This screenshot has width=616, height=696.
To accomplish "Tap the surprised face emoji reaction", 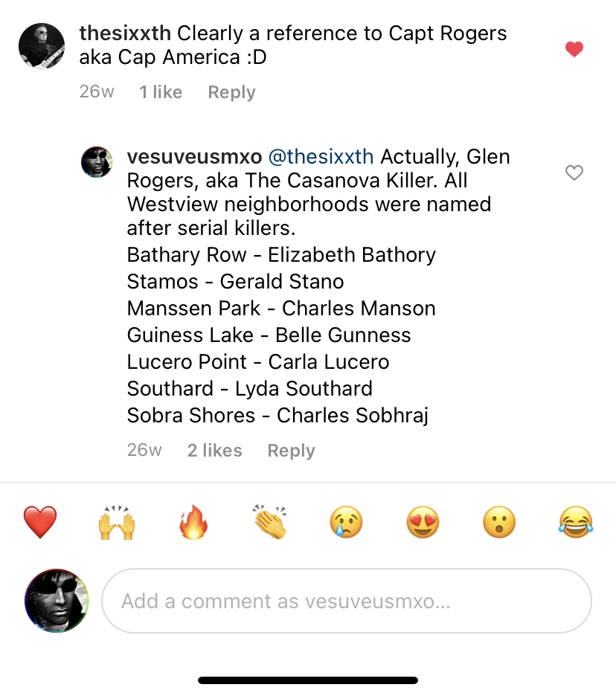I will coord(498,522).
